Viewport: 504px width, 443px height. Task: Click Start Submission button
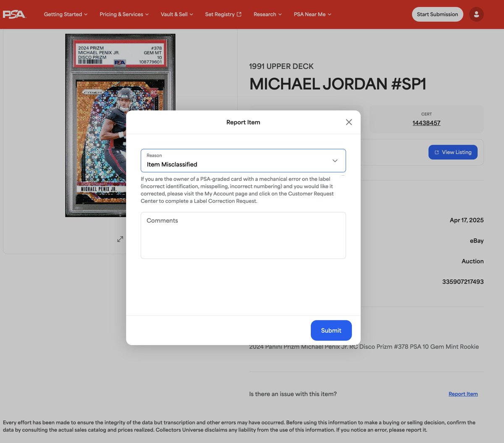click(437, 14)
